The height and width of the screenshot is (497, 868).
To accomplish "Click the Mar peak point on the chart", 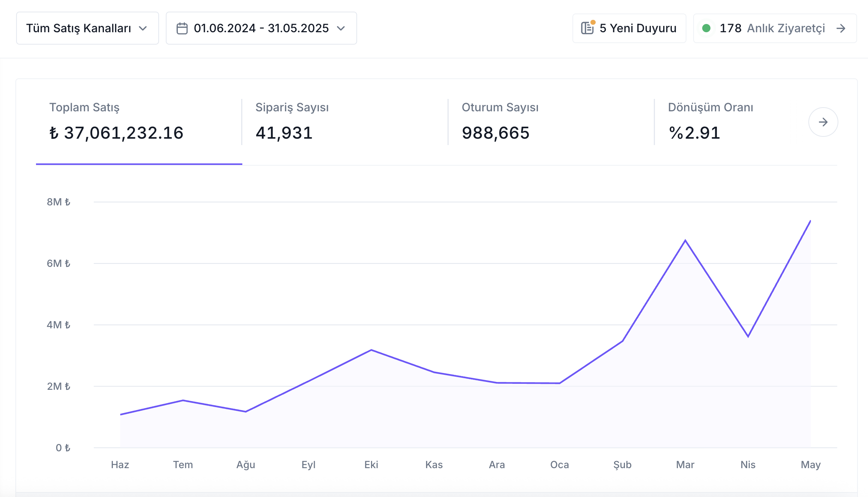I will (685, 240).
